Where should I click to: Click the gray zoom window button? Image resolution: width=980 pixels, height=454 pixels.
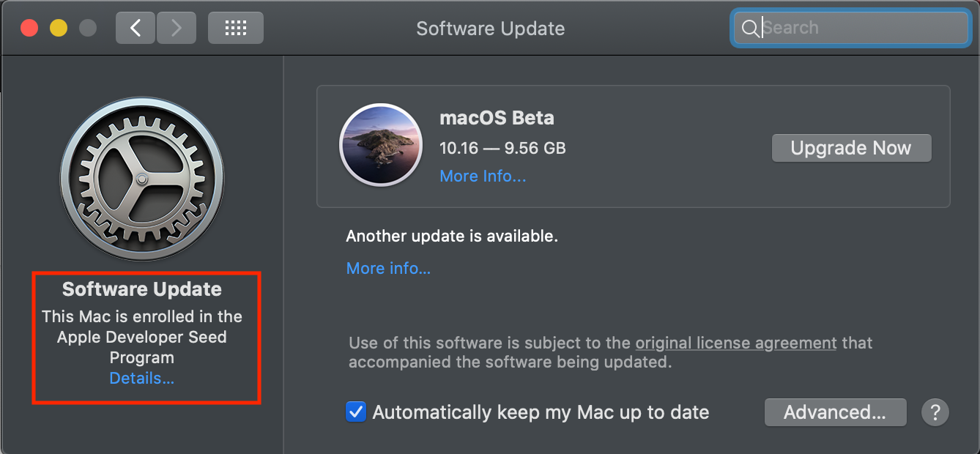point(88,29)
